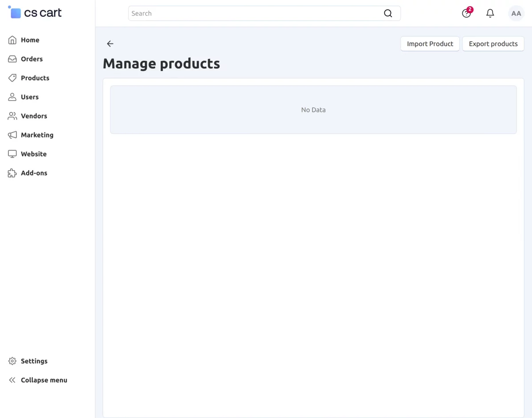Click the CS Cart logo
Viewport: 532px width, 418px height.
[35, 12]
